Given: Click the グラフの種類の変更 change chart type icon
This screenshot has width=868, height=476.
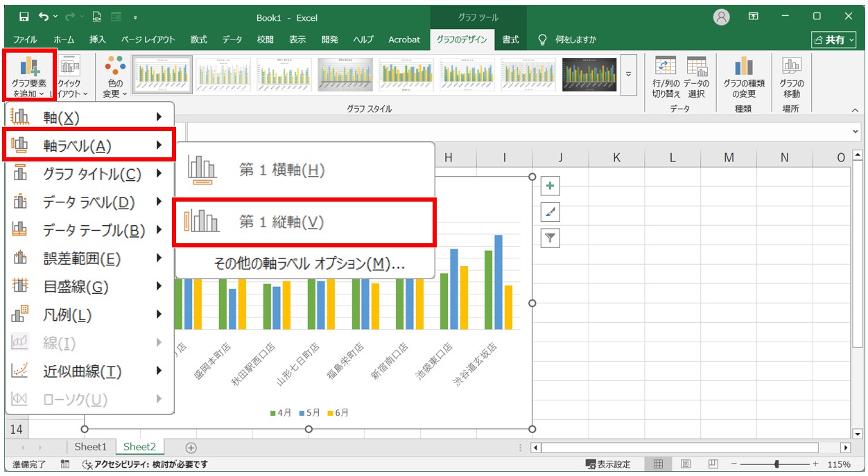Looking at the screenshot, I should pos(744,76).
